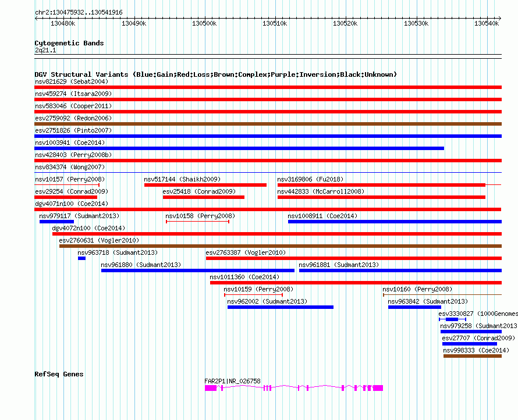Click the nsv1003941 (Coe2014) blue gain bar
This screenshot has width=518, height=420.
(239, 148)
